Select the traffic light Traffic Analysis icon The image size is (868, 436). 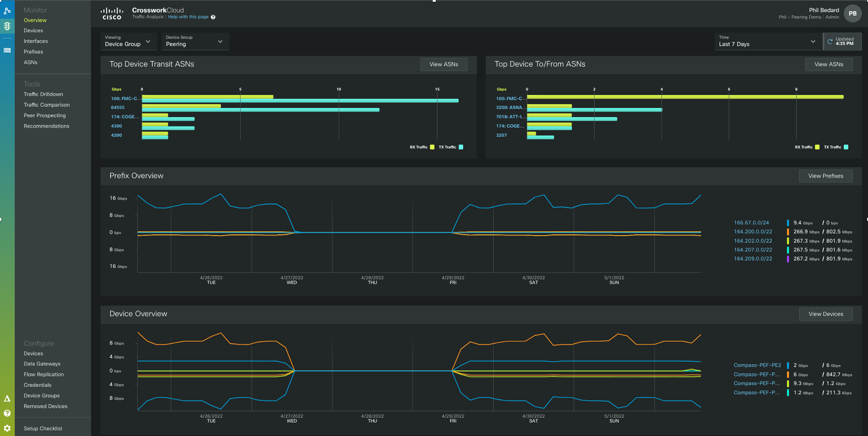7,26
